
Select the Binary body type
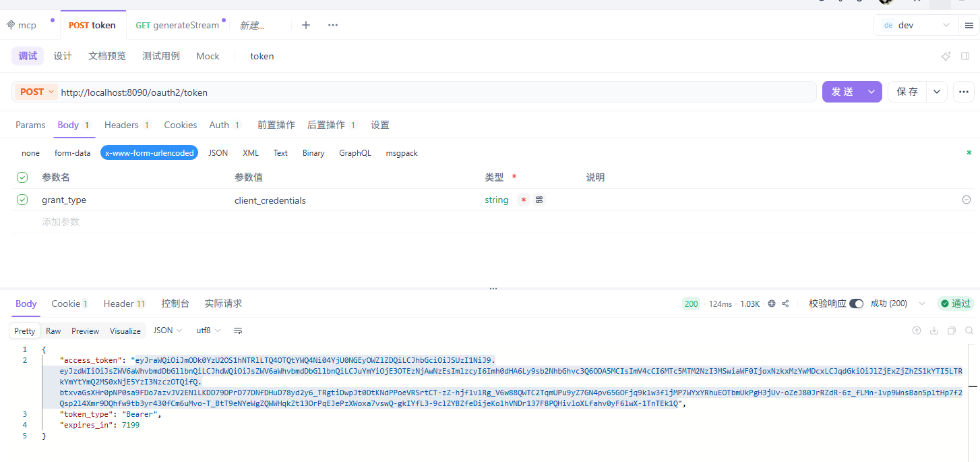313,153
